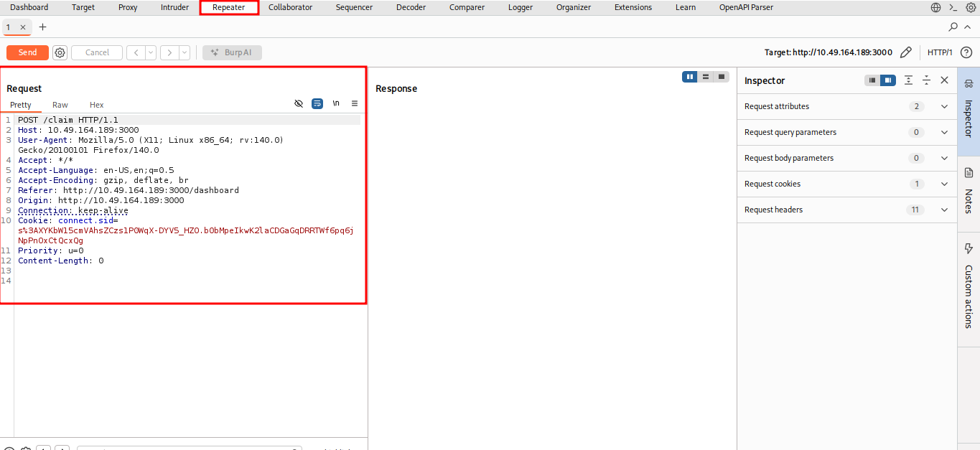Open the Organizer tab
The width and height of the screenshot is (980, 450).
pos(574,7)
